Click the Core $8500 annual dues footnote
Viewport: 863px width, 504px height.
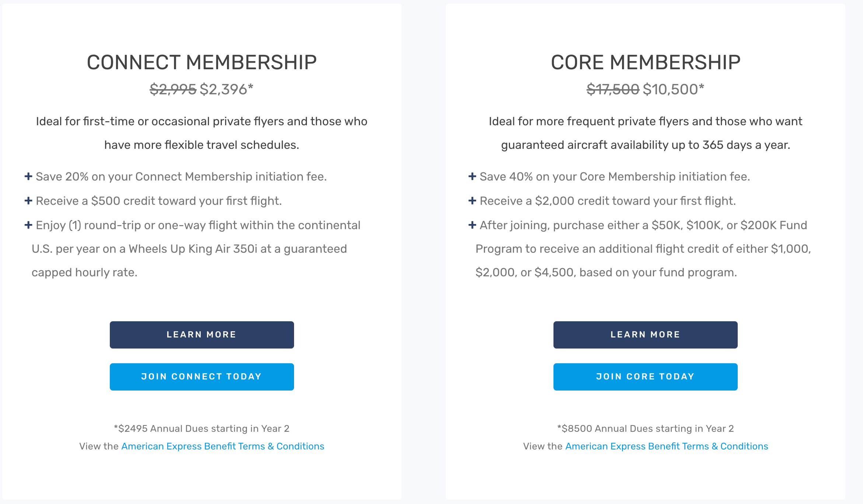[645, 428]
